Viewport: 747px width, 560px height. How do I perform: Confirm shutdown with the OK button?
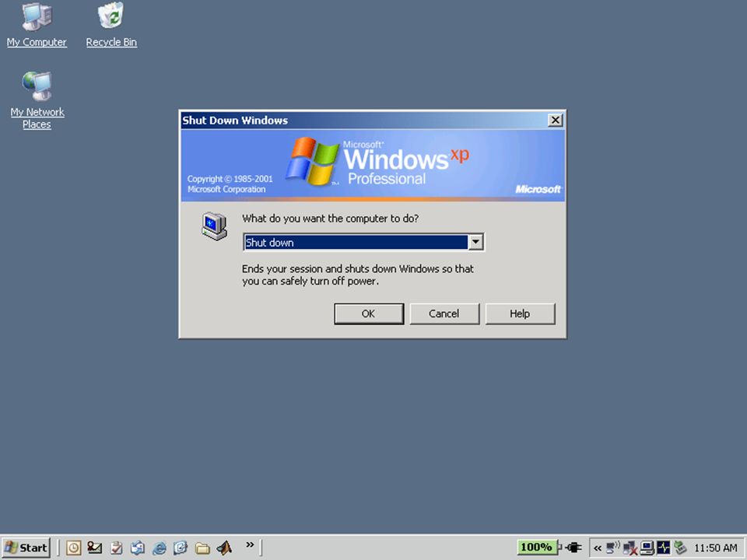tap(369, 313)
